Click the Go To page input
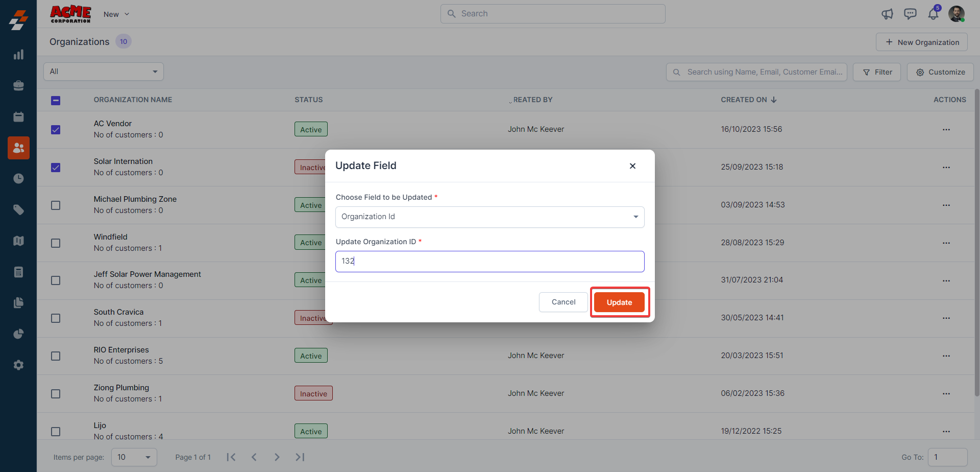The width and height of the screenshot is (980, 472). point(948,457)
